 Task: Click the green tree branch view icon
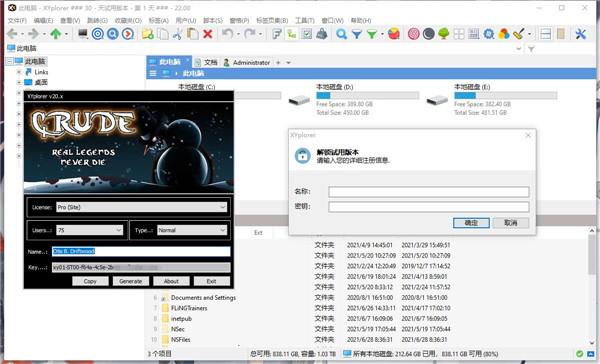click(x=292, y=34)
